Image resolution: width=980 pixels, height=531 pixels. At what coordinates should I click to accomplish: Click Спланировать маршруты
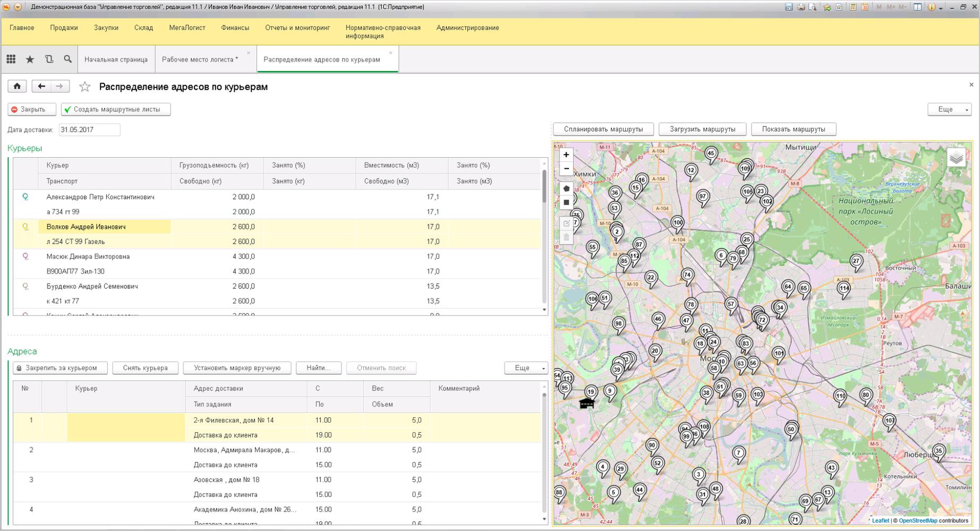603,129
